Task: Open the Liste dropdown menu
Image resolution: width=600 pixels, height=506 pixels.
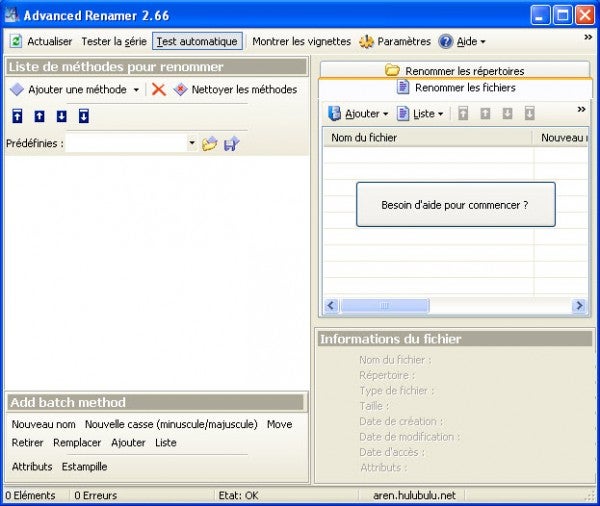Action: (x=420, y=114)
